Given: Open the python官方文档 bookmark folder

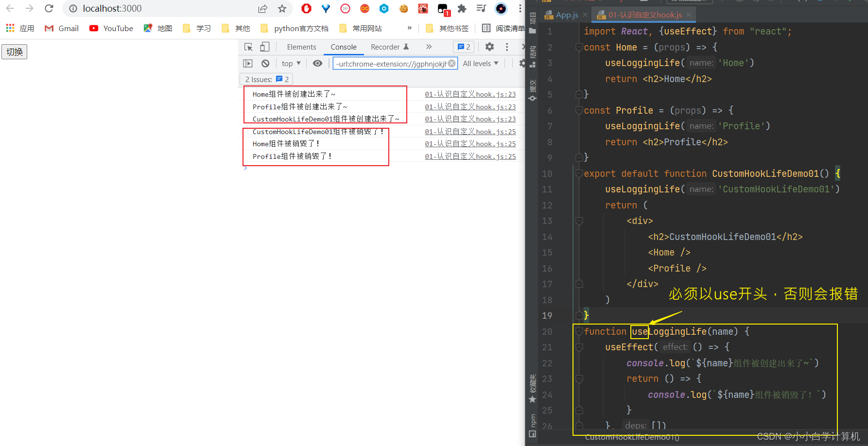Looking at the screenshot, I should (295, 28).
